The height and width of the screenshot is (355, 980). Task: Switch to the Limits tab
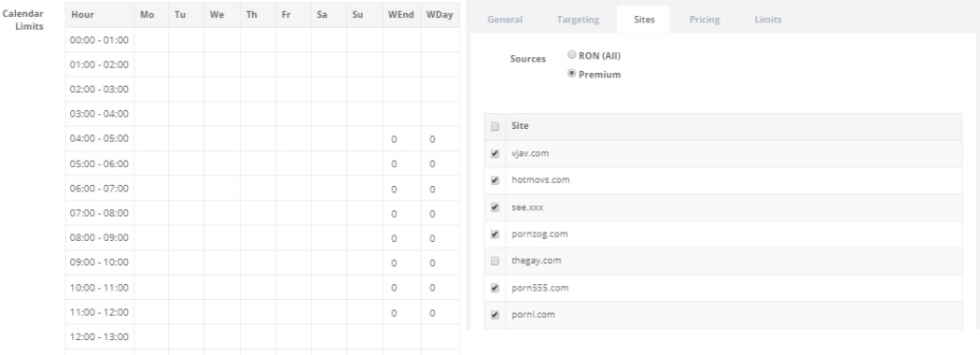[x=767, y=20]
